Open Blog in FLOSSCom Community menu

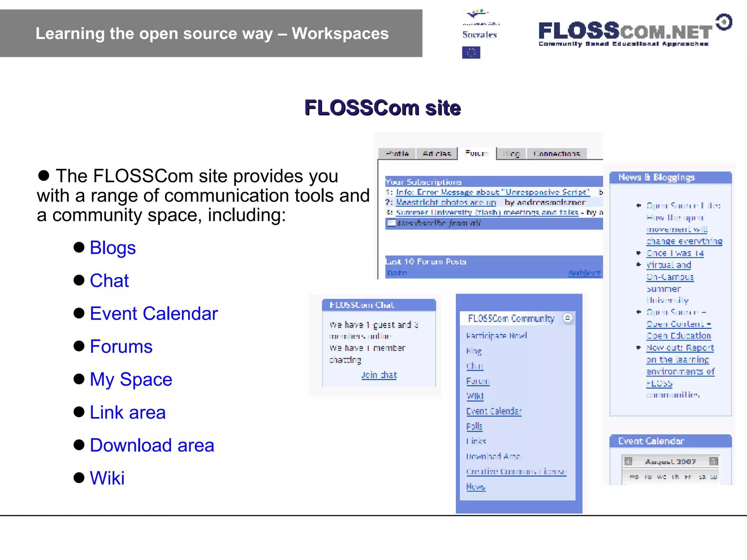[x=474, y=351]
